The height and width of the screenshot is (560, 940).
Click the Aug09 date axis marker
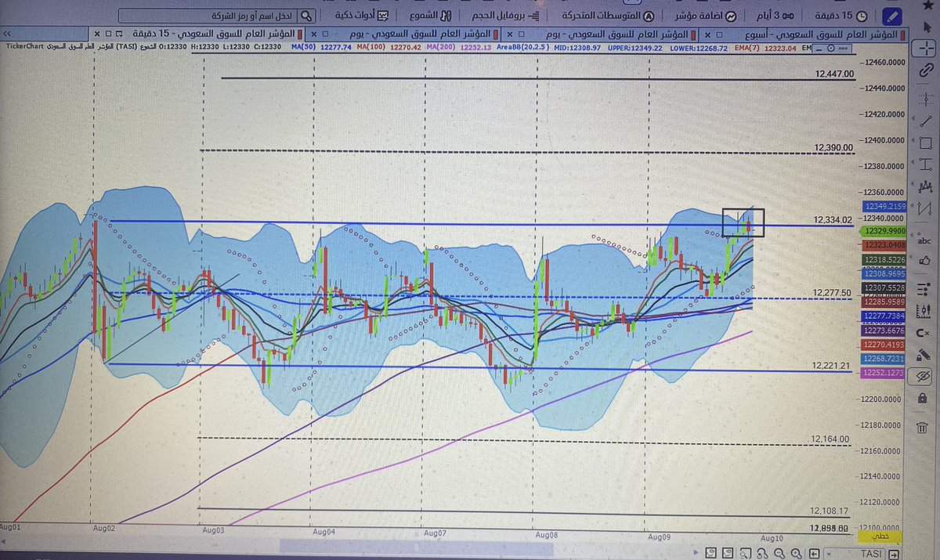660,537
